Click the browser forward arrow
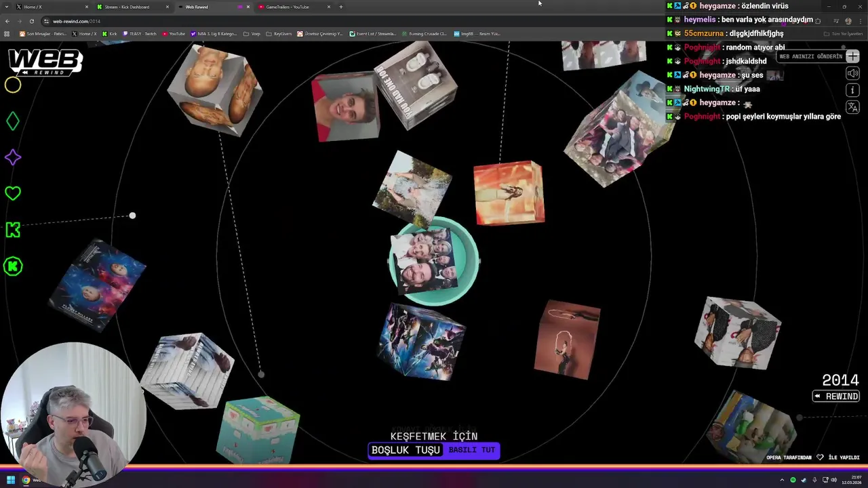The height and width of the screenshot is (488, 868). (19, 21)
